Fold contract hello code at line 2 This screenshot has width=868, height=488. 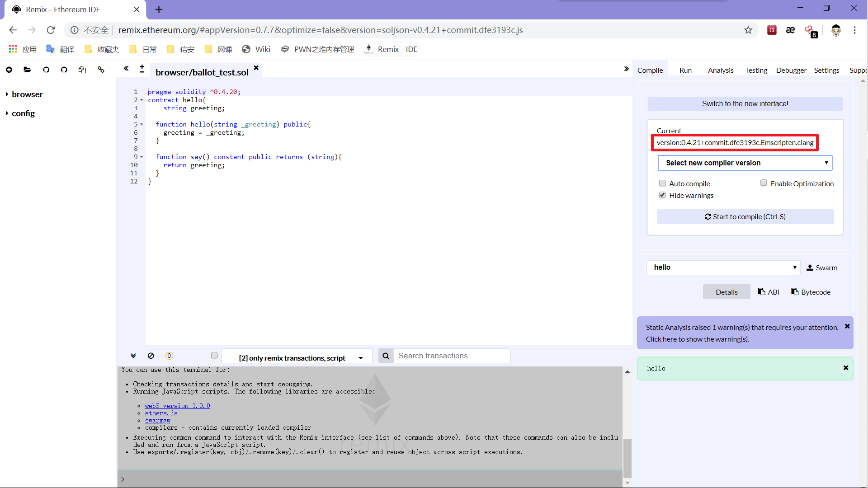(142, 100)
